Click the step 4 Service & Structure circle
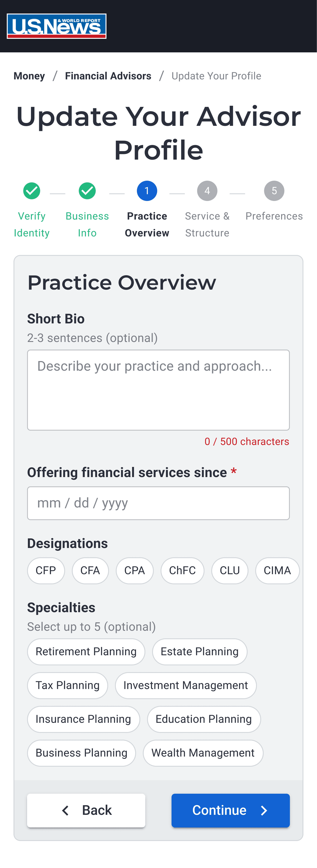This screenshot has width=317, height=868. [x=207, y=191]
